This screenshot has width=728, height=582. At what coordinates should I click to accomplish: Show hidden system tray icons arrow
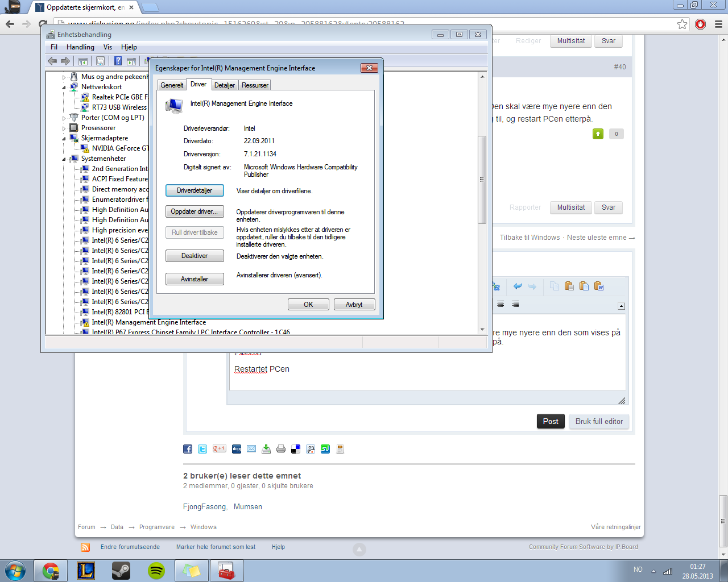(x=653, y=571)
